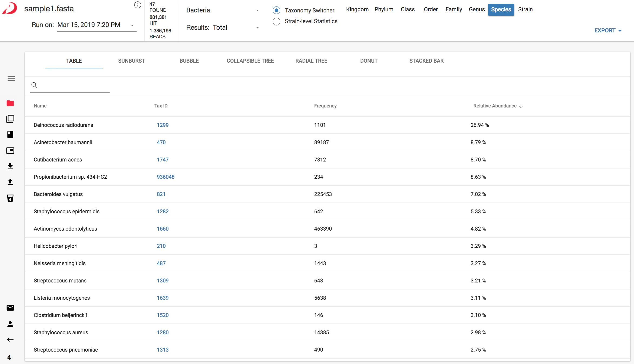This screenshot has height=364, width=634.
Task: Click the table search field
Action: click(73, 85)
